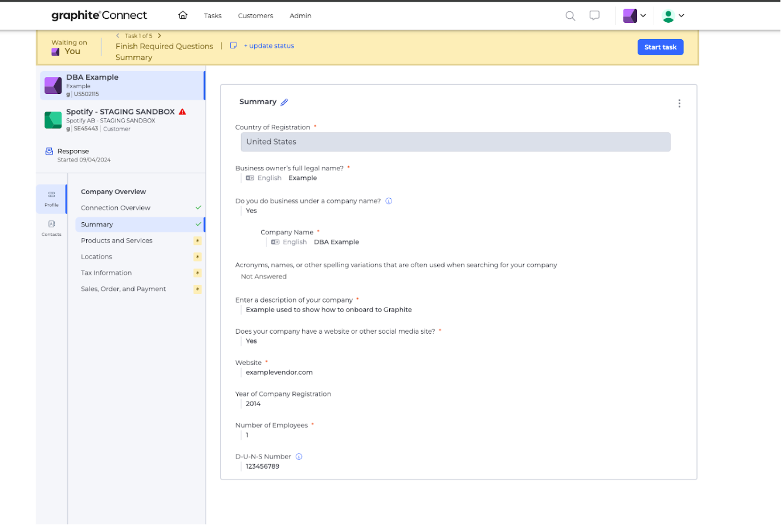Screen dimensions: 783x532
Task: Click the home icon in top navigation
Action: pos(183,15)
